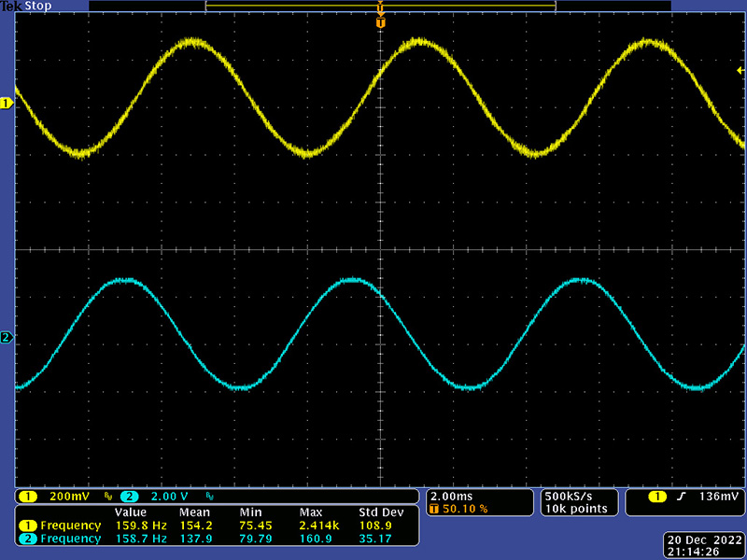Click the Stop acquisition status

click(37, 7)
